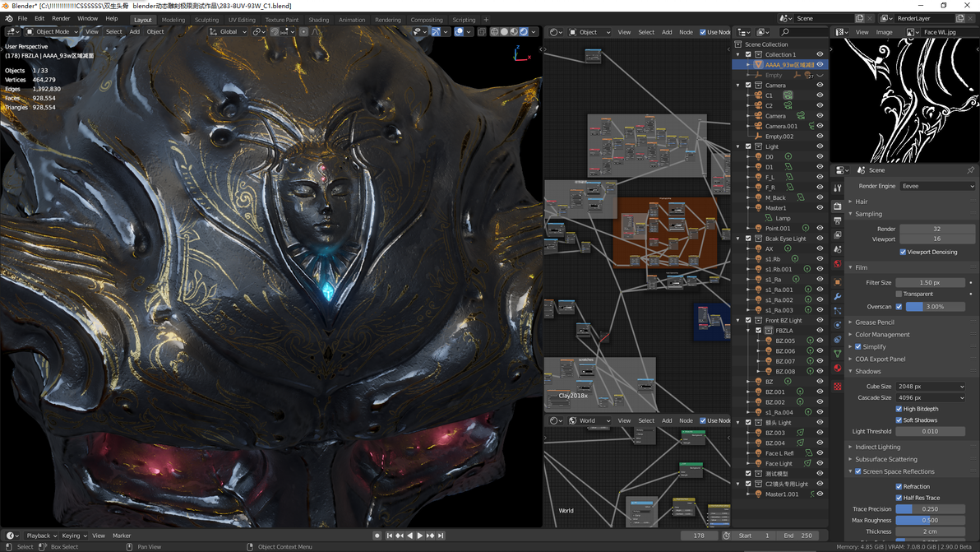Adjust the Overscan percentage slider
This screenshot has width=980, height=552.
coord(935,307)
